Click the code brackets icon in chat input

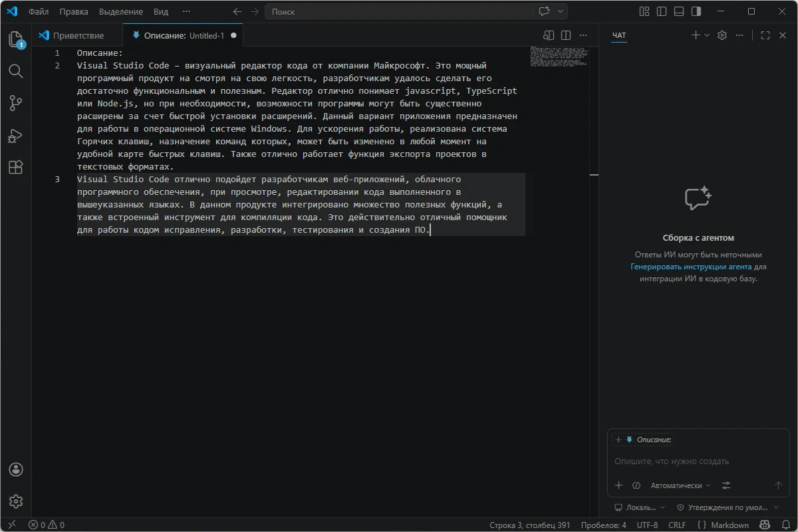tap(636, 485)
